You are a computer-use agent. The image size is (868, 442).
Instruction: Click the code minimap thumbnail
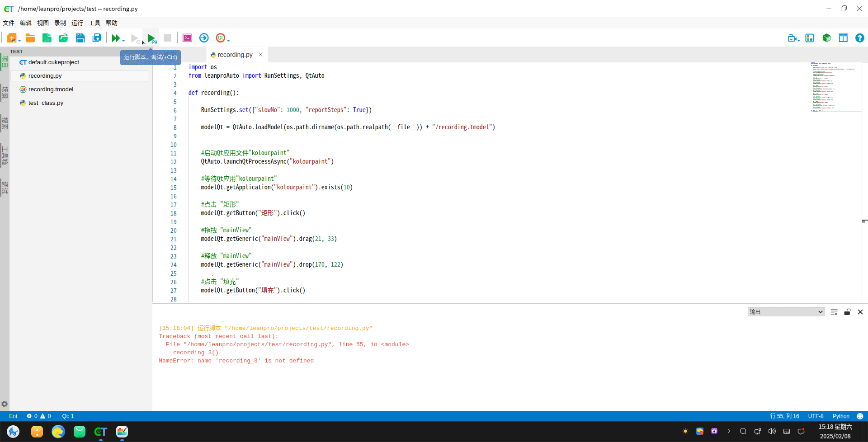coord(835,87)
